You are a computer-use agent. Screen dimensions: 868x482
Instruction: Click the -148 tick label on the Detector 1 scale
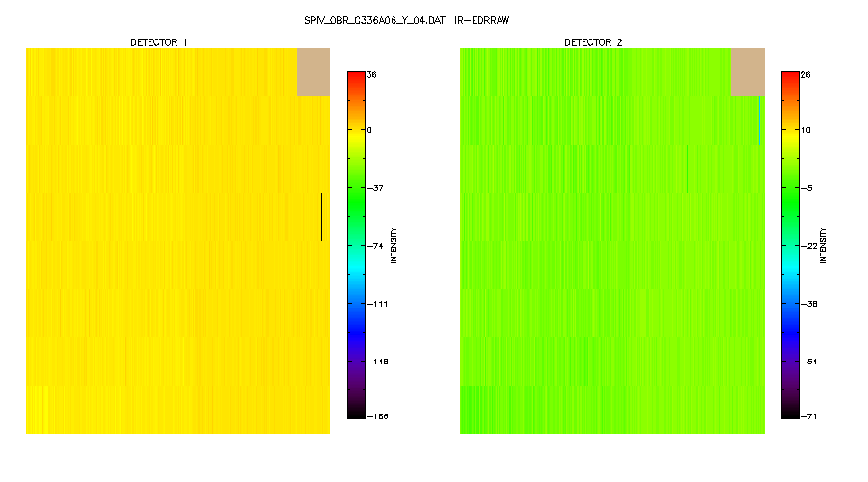click(377, 361)
